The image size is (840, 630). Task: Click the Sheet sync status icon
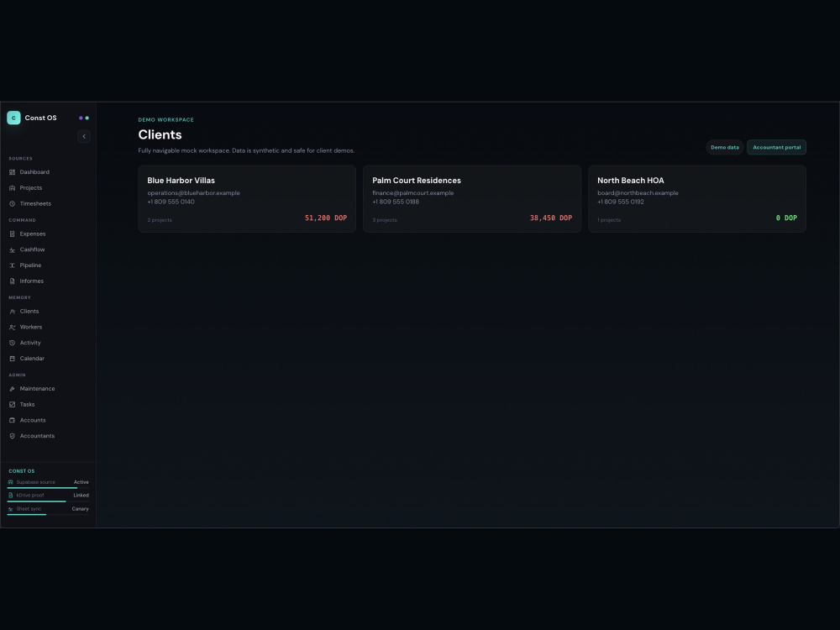tap(11, 509)
